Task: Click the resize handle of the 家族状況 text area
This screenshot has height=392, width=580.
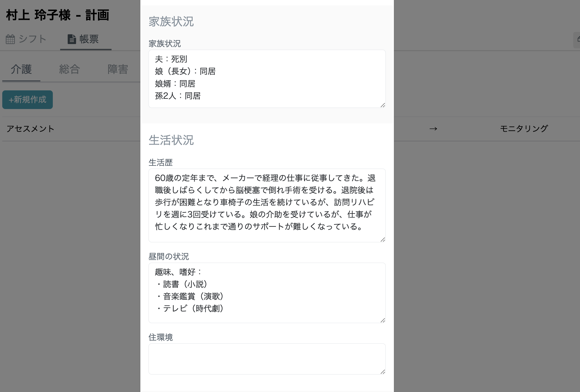Action: click(x=383, y=106)
